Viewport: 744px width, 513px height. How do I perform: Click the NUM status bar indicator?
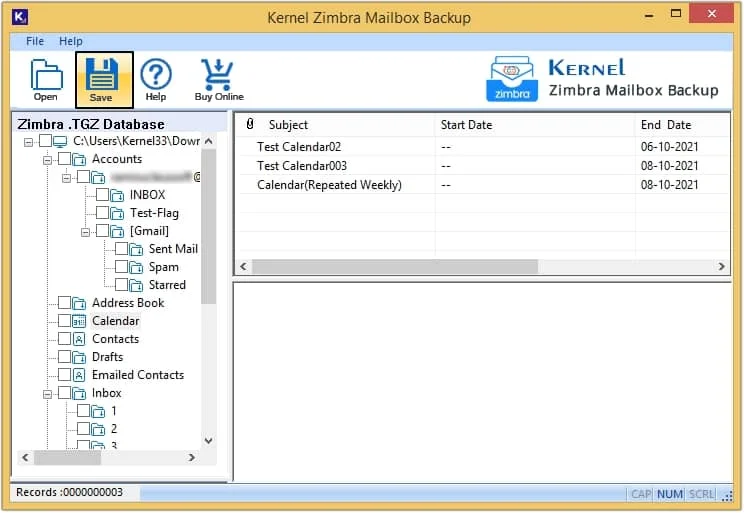(669, 494)
